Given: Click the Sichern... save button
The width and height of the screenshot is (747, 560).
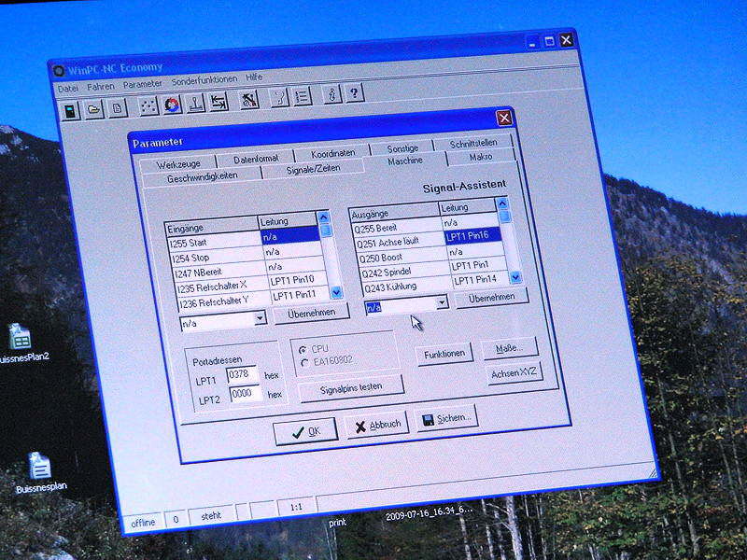Looking at the screenshot, I should pos(446,419).
